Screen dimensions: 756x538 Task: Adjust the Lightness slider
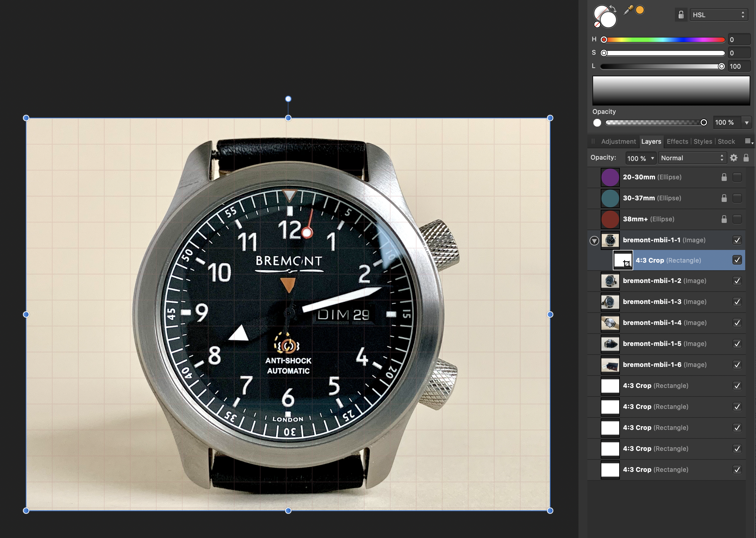tap(663, 66)
